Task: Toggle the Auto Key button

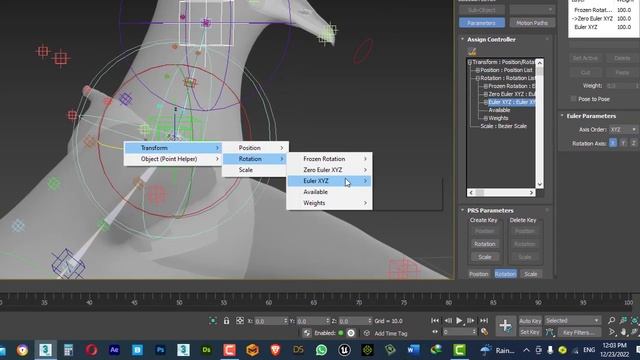Action: pyautogui.click(x=530, y=321)
